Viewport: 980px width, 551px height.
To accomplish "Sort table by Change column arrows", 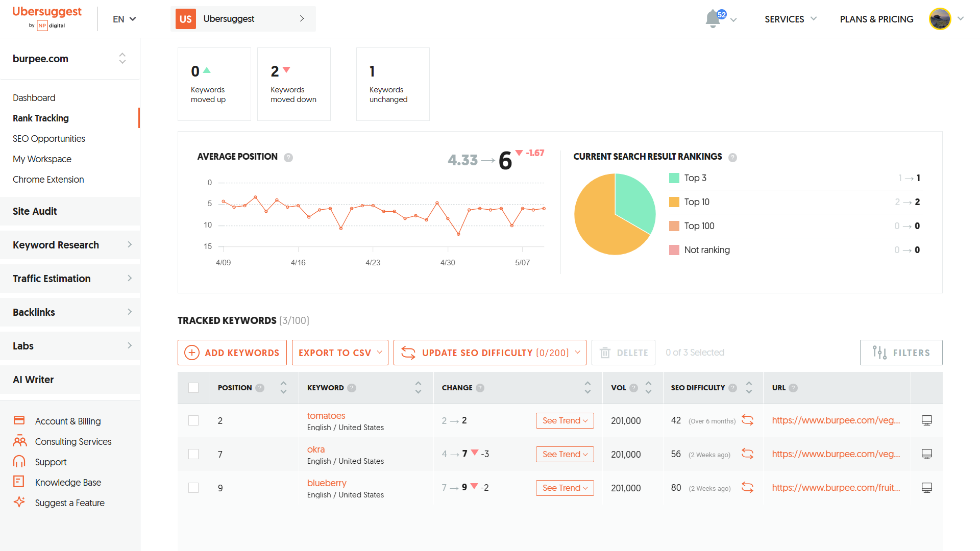I will pyautogui.click(x=587, y=388).
